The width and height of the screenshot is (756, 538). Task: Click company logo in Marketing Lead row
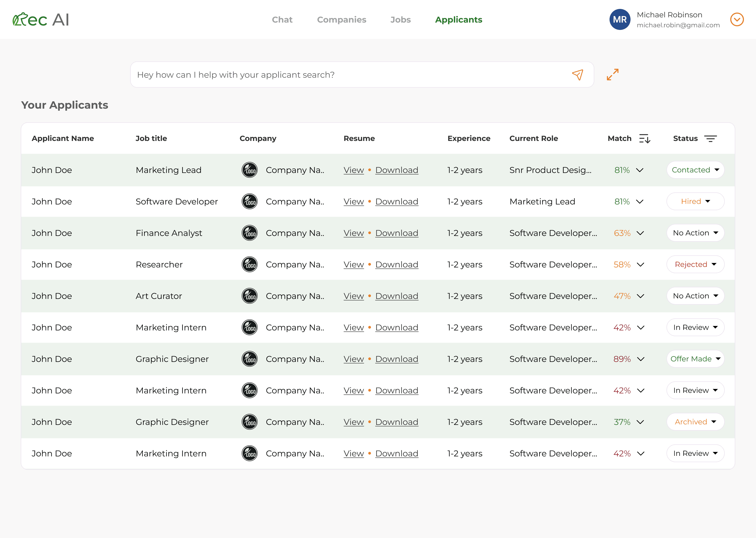click(x=249, y=170)
